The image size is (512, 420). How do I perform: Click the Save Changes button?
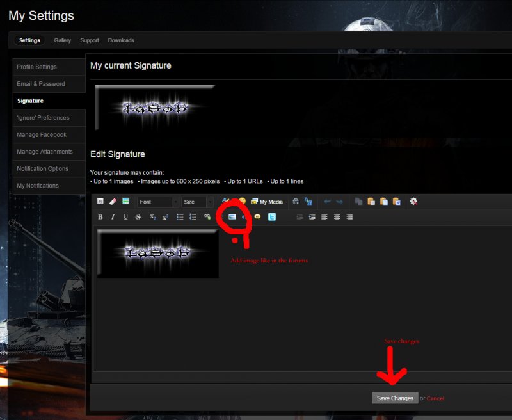(395, 398)
